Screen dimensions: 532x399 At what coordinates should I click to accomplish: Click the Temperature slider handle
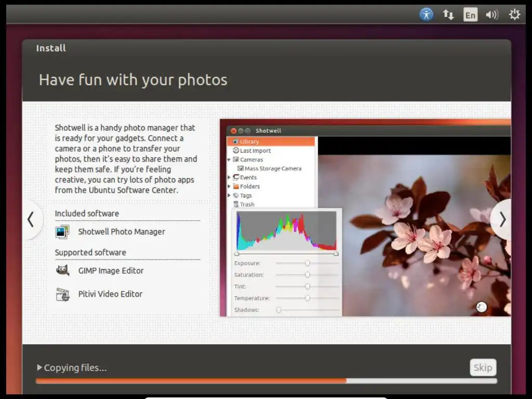[x=308, y=298]
